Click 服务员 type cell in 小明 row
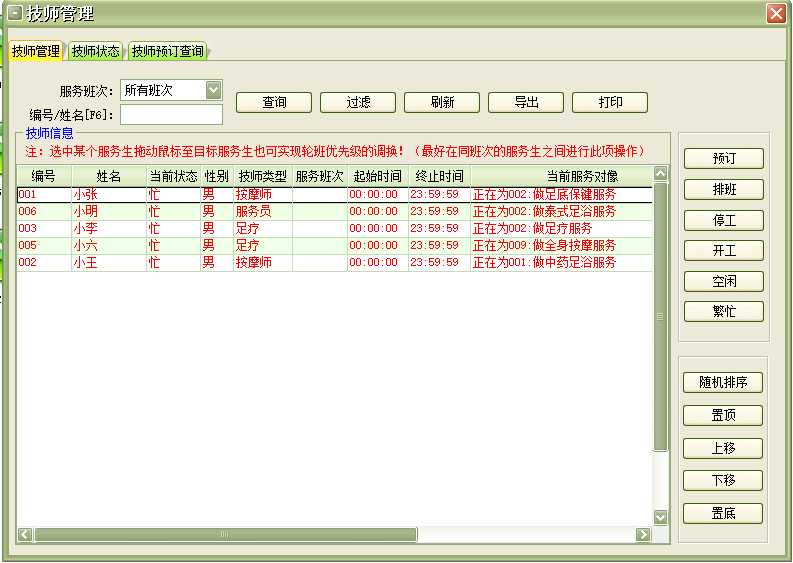The width and height of the screenshot is (793, 563). pos(263,211)
